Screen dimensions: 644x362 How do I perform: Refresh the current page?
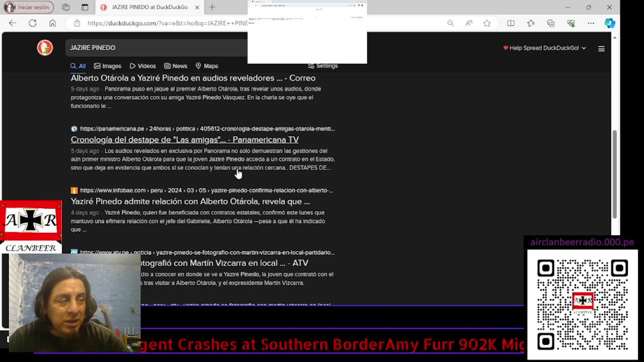[33, 23]
